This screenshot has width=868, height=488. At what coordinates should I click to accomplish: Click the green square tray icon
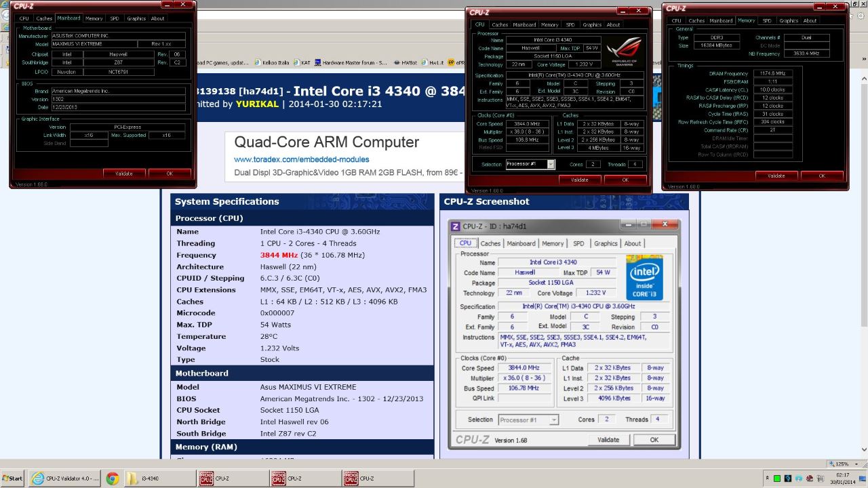coord(777,479)
